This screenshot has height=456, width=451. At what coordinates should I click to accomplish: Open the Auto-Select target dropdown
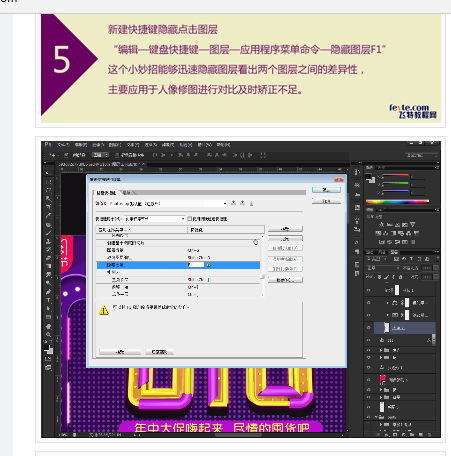(x=100, y=155)
